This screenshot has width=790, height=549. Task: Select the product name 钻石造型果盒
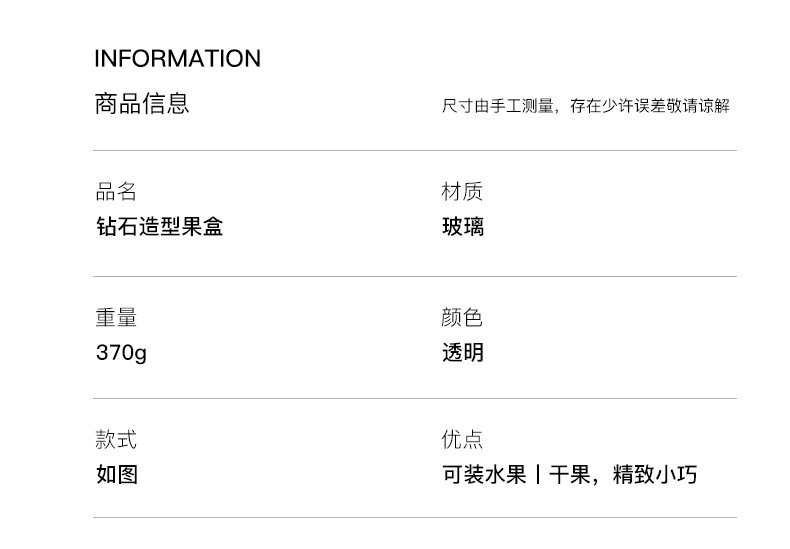[159, 227]
